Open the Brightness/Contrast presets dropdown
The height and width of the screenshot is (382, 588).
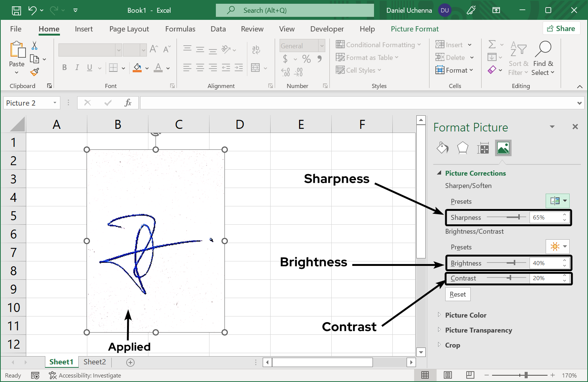click(557, 246)
